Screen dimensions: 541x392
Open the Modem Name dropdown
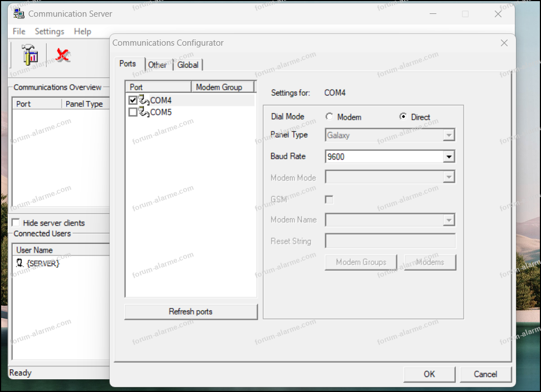pos(449,220)
